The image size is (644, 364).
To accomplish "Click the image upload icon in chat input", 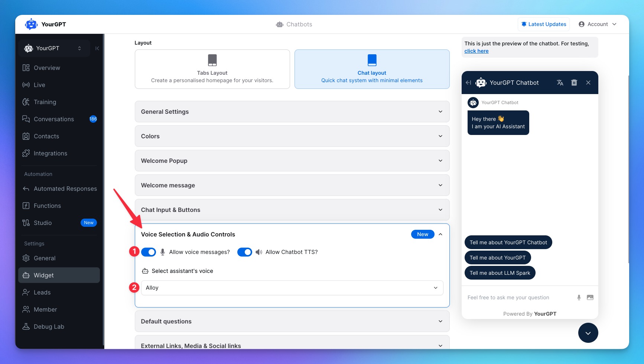I will pos(590,297).
